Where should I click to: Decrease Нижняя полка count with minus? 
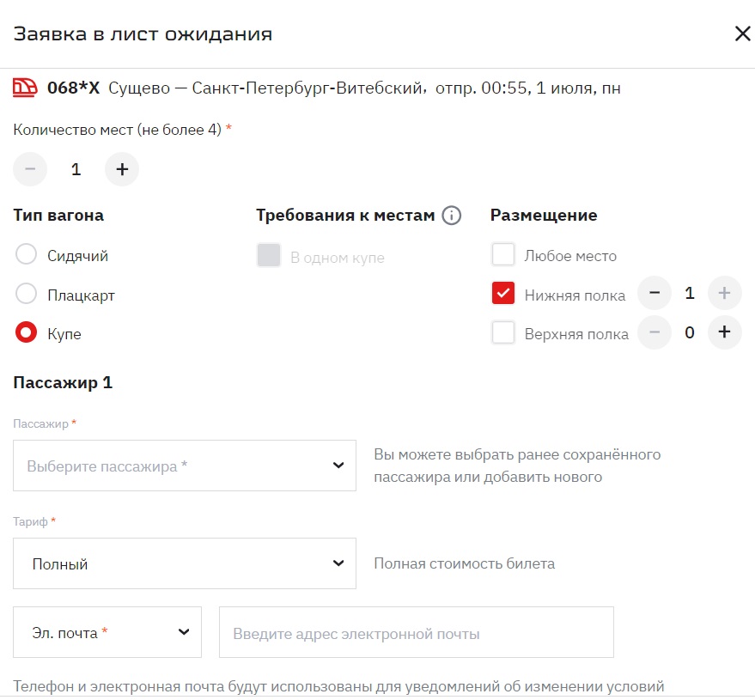point(655,294)
